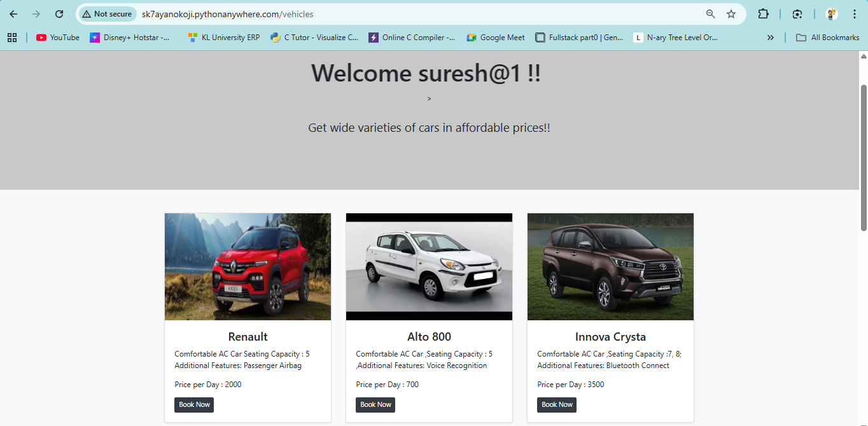
Task: Click Book Now for Innova Crysta
Action: tap(557, 405)
